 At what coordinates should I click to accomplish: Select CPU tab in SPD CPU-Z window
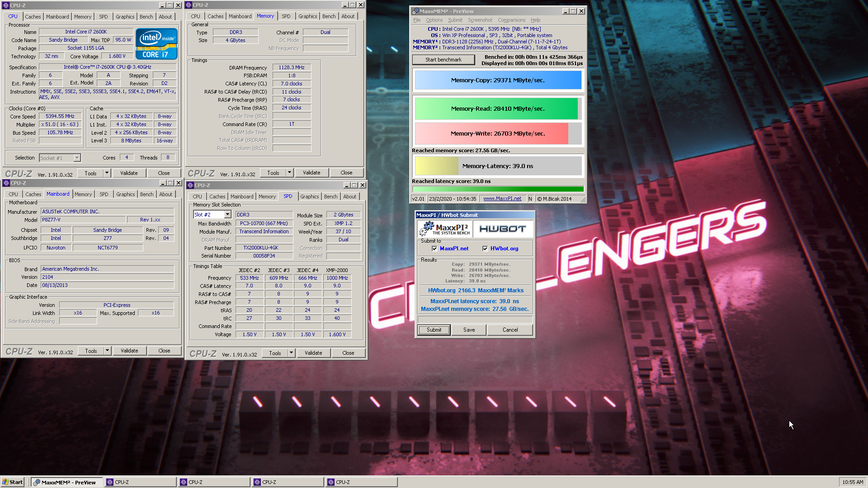(197, 197)
